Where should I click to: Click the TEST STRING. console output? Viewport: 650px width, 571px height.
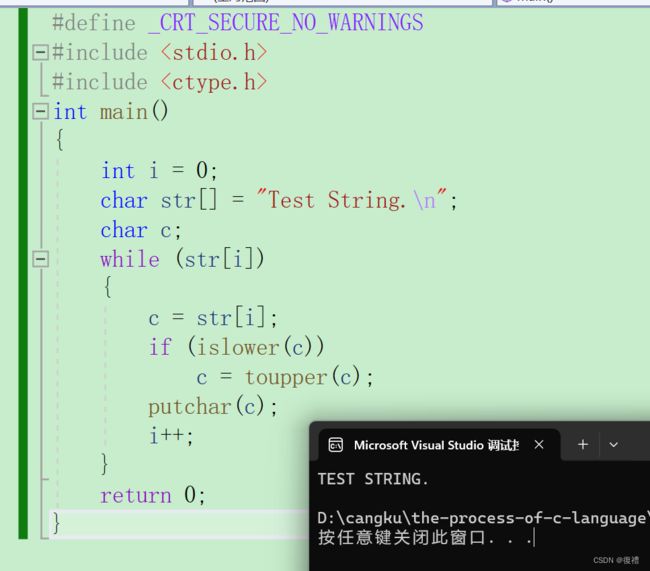[373, 479]
